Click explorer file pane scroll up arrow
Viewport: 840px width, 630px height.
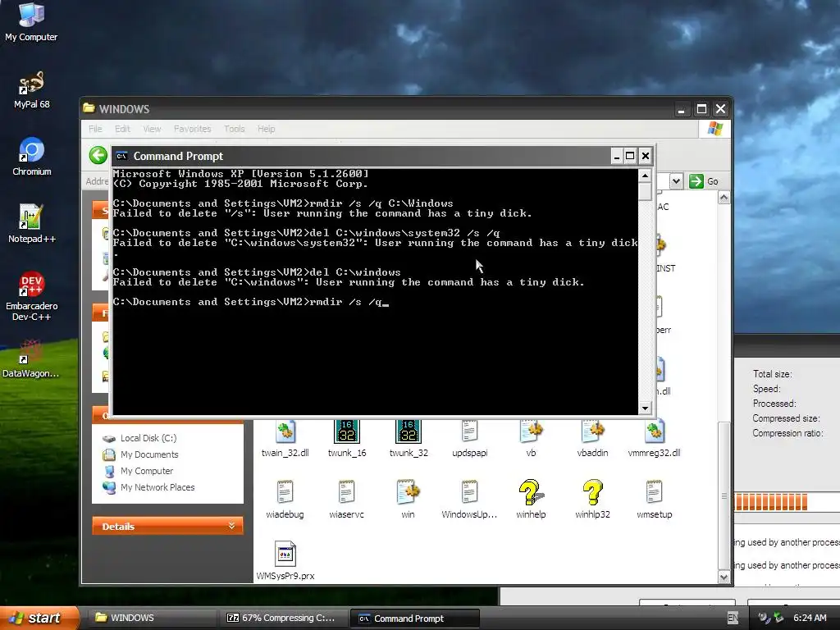pos(724,198)
